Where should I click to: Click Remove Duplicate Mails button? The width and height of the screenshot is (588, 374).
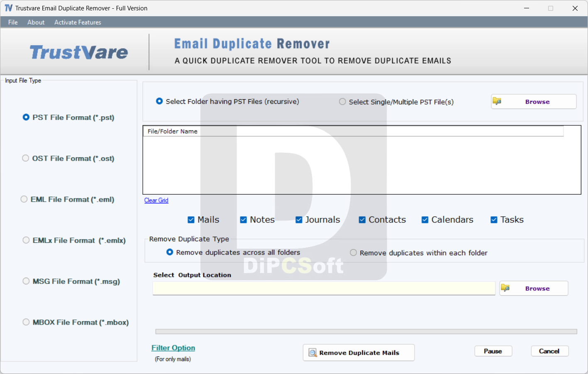point(359,352)
